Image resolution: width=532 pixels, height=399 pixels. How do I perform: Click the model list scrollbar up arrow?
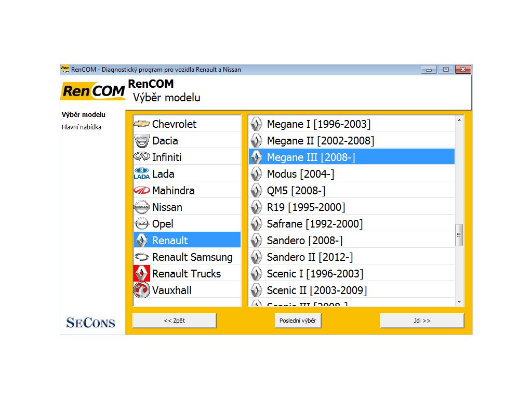459,120
